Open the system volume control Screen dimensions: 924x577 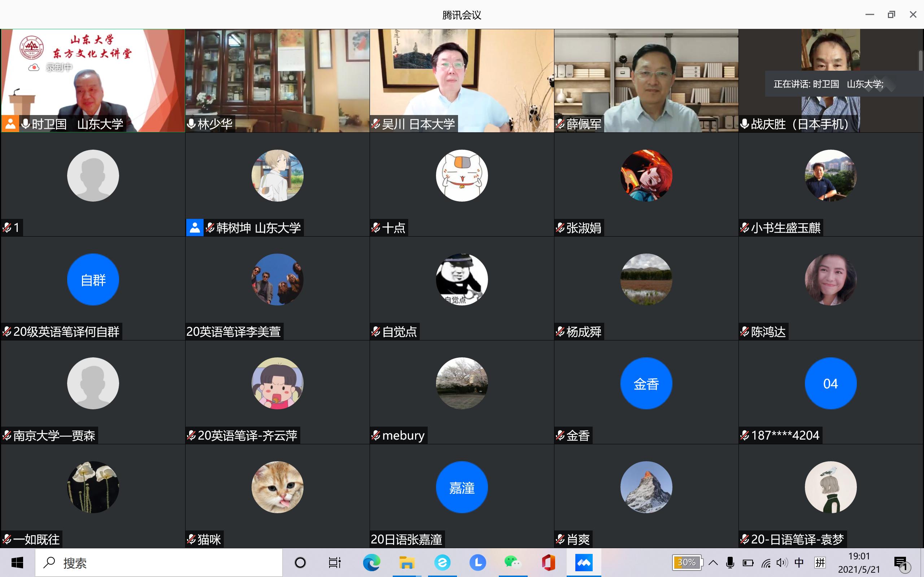pos(781,563)
